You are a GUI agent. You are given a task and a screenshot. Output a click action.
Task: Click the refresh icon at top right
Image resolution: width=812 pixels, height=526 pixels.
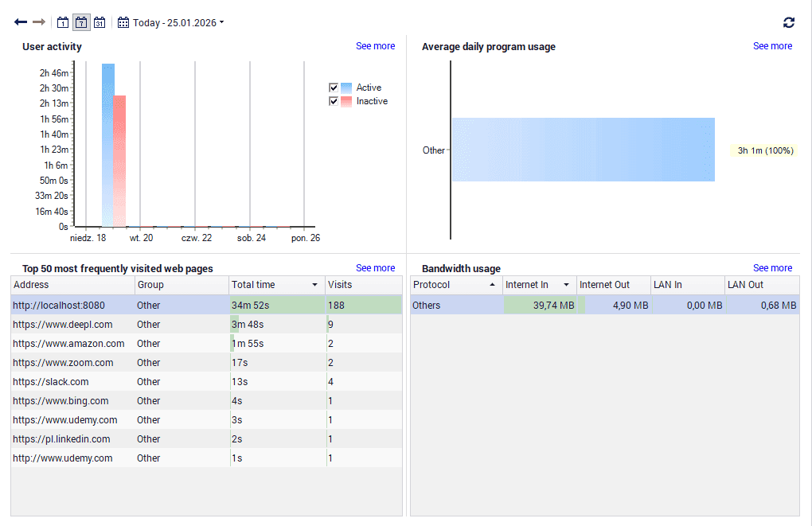pos(789,23)
